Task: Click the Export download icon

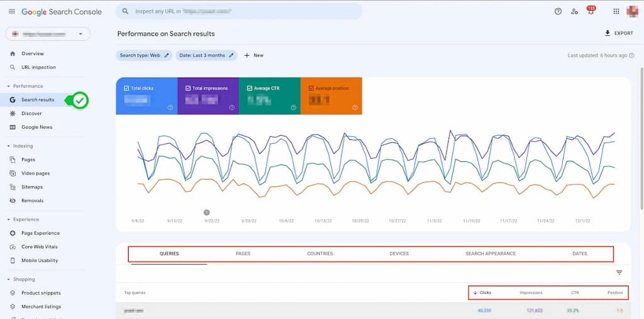Action: pos(607,33)
